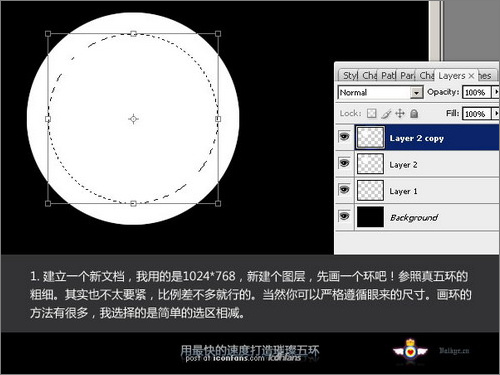Viewport: 500px width, 375px height.
Task: Hide the Background layer eye icon
Action: [x=344, y=216]
